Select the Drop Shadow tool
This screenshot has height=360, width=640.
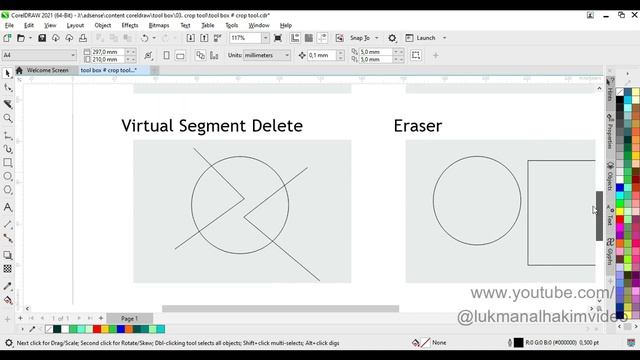(7, 256)
